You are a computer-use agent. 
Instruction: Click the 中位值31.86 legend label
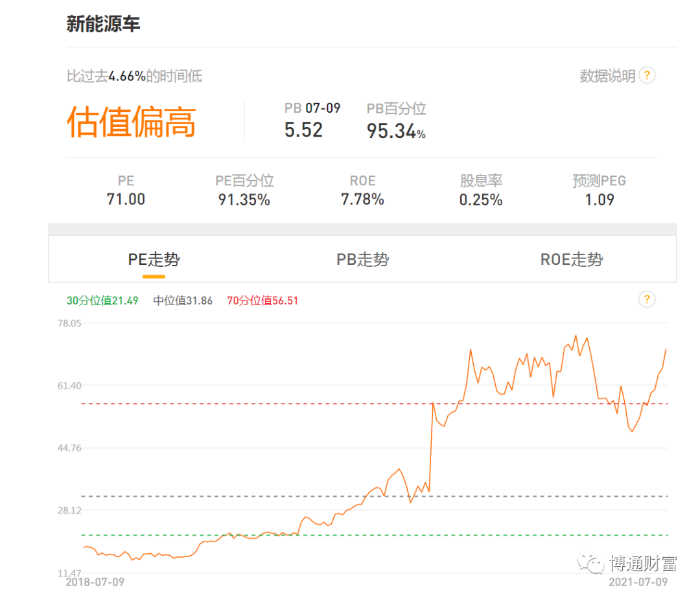[183, 301]
